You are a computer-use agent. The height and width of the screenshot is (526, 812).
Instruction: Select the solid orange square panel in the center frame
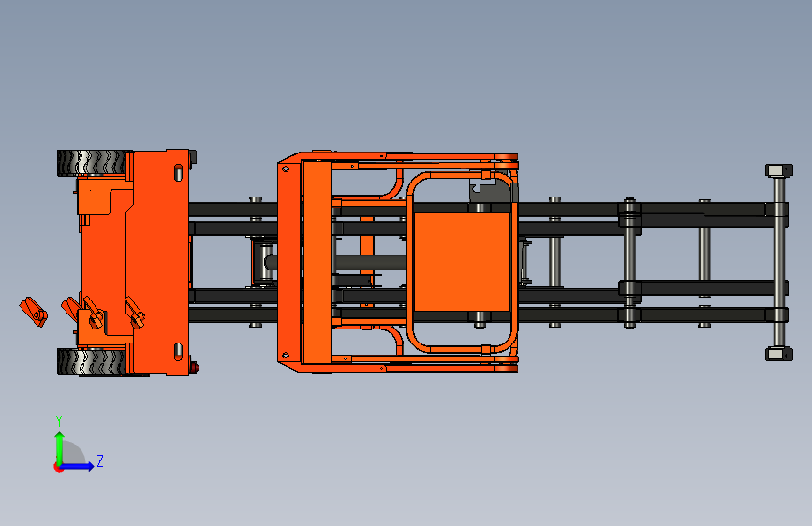(x=462, y=262)
